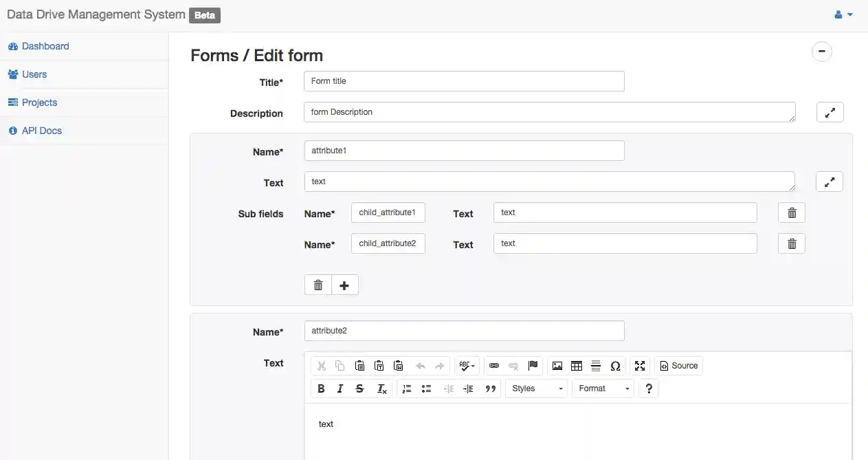Insert an image in the attribute2 editor
This screenshot has height=460, width=868.
pos(557,365)
